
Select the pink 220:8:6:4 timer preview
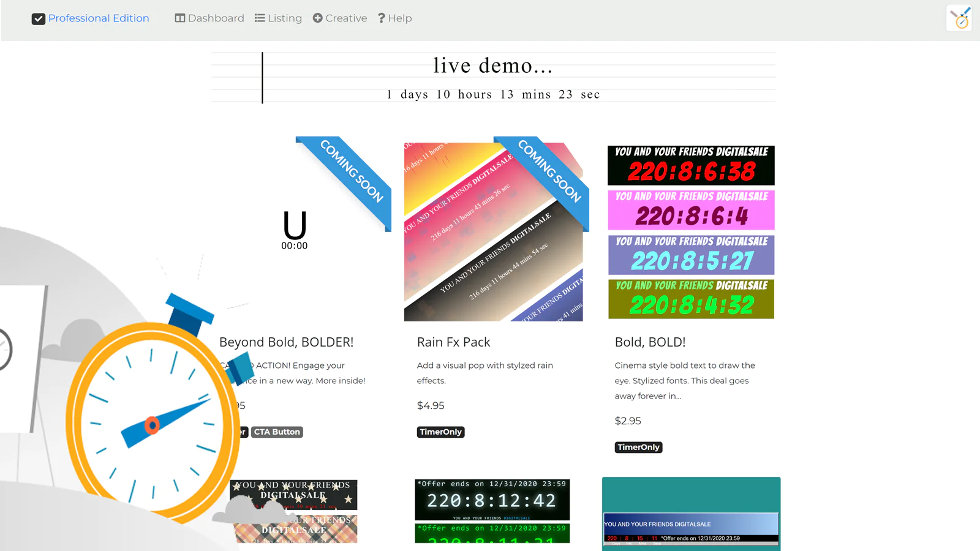(x=691, y=210)
